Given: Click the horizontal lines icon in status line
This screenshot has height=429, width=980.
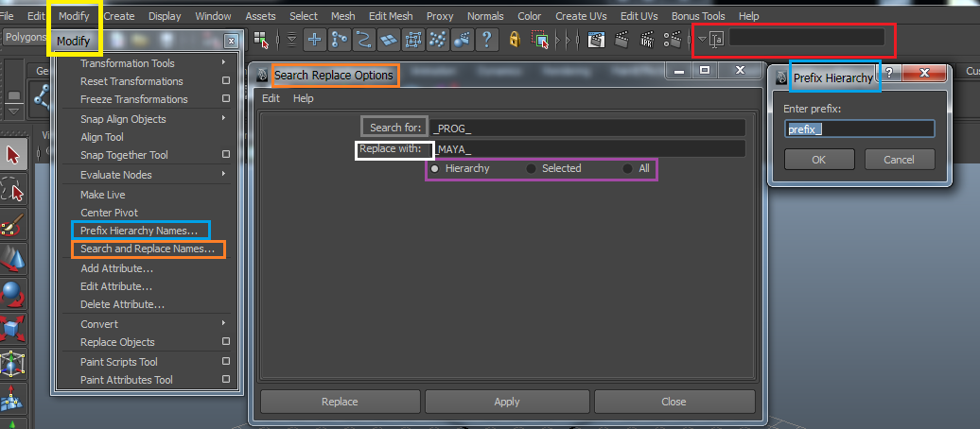Looking at the screenshot, I should 292,40.
